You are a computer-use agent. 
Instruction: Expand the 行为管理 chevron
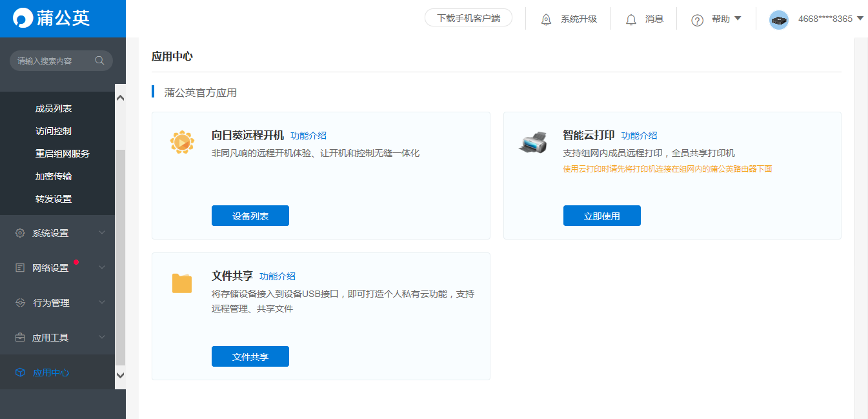(102, 302)
